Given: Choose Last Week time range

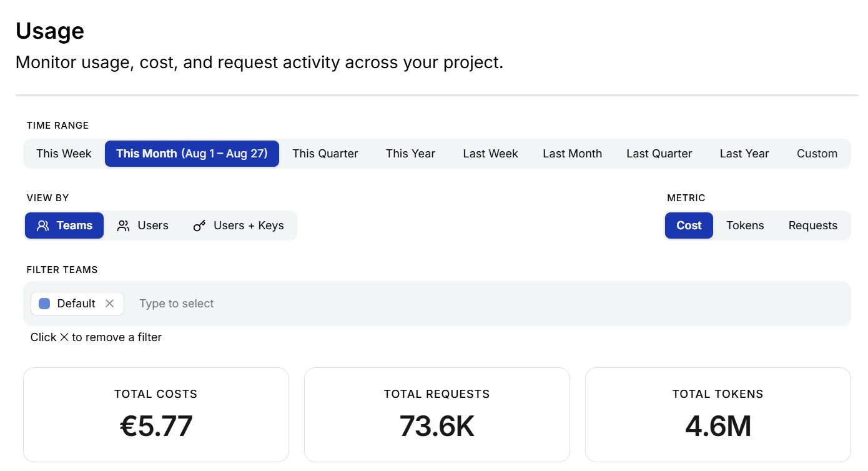Looking at the screenshot, I should click(490, 154).
